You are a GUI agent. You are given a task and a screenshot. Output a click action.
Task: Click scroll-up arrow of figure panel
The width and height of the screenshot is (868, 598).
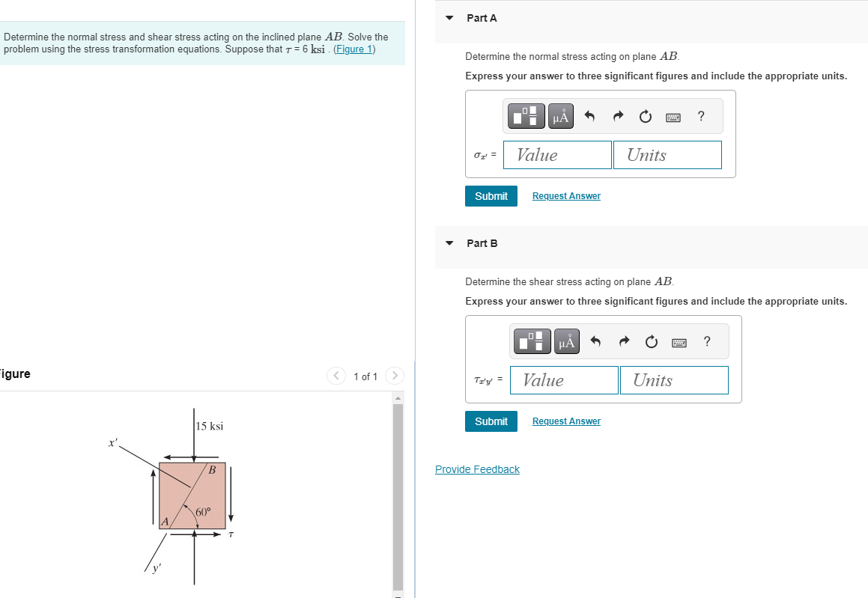click(398, 397)
